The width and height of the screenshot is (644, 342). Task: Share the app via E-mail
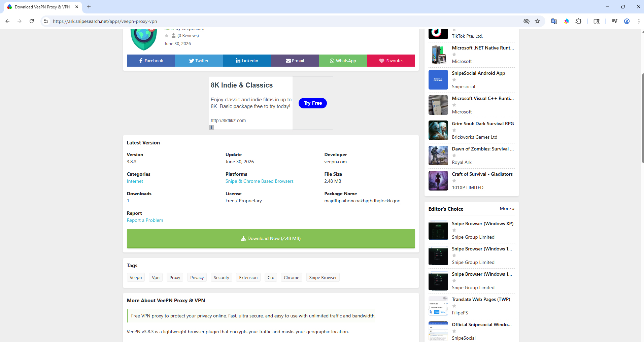295,61
